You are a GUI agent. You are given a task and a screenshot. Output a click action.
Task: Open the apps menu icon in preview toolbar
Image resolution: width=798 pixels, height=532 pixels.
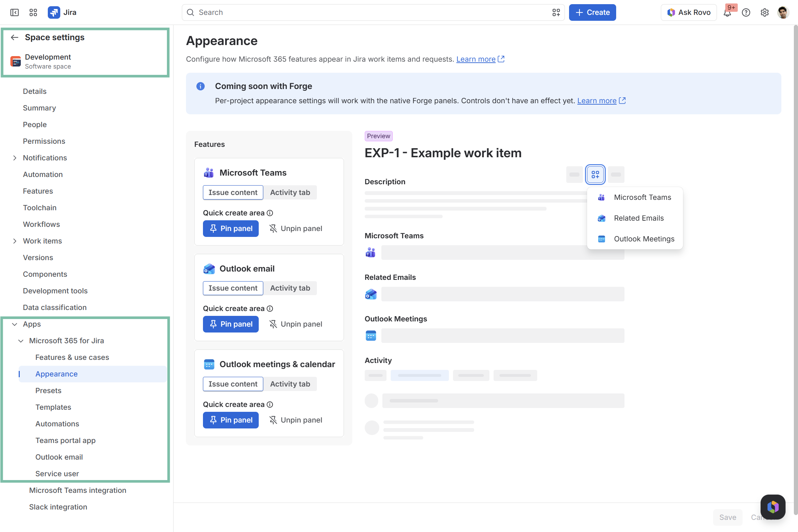(595, 174)
